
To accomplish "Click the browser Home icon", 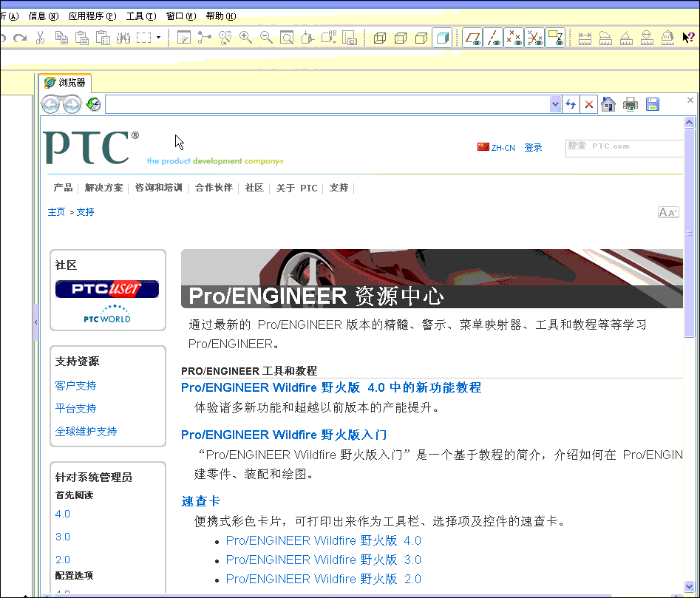I will pyautogui.click(x=608, y=104).
